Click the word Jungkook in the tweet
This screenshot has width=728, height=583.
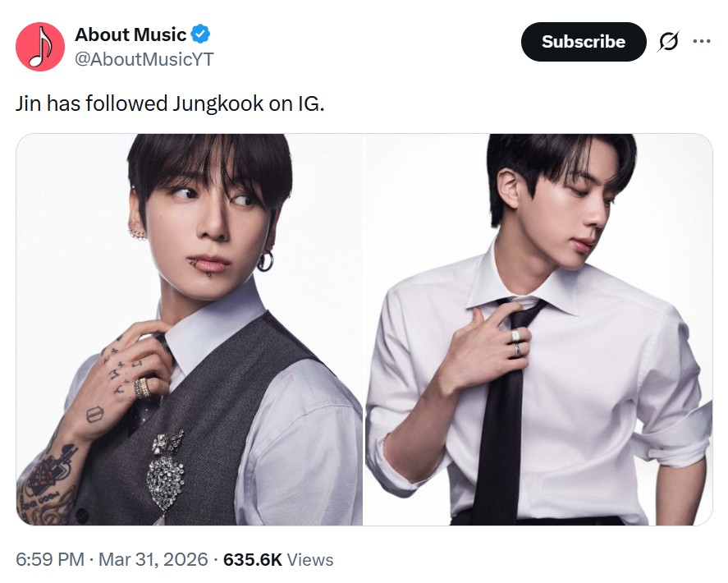(215, 104)
